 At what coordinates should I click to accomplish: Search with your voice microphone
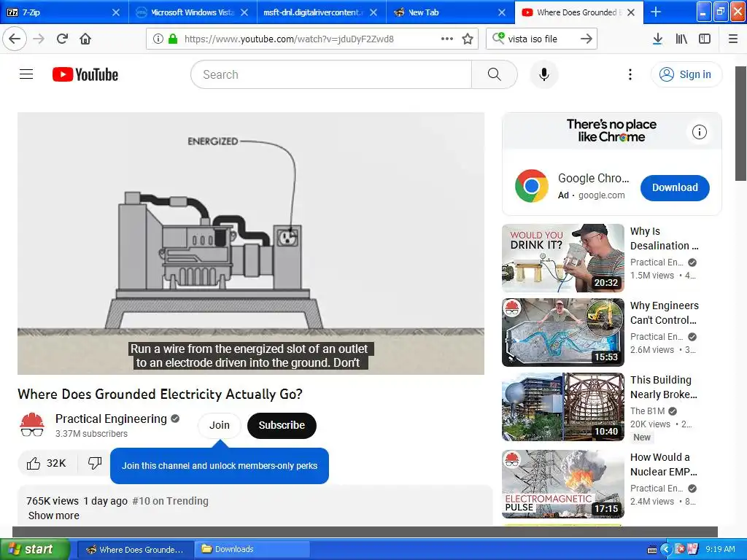pos(544,74)
